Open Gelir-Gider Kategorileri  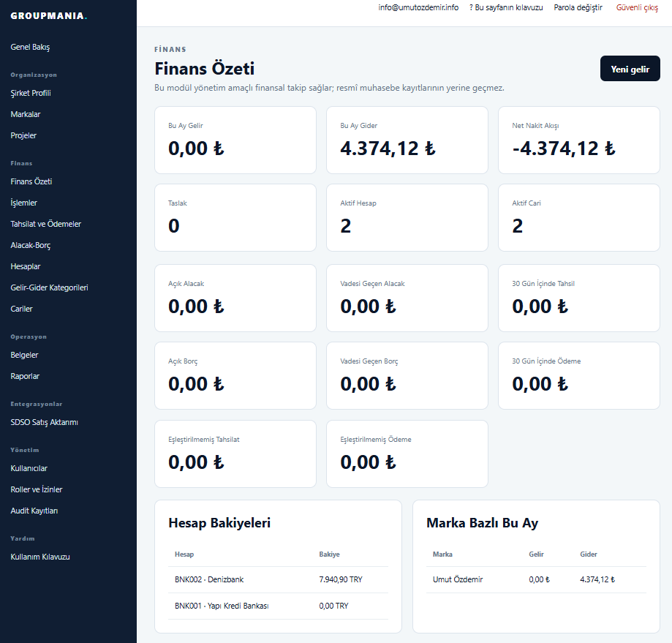[49, 287]
